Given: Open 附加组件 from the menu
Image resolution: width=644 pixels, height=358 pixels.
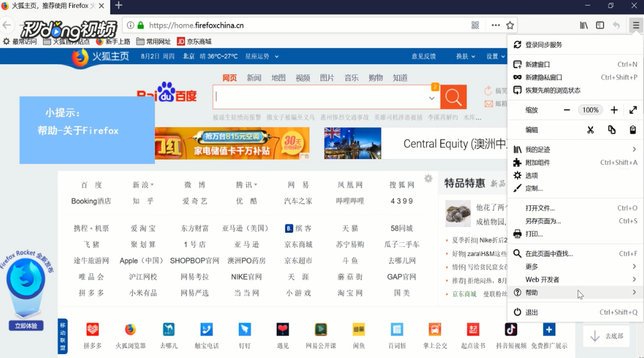Looking at the screenshot, I should [x=575, y=163].
